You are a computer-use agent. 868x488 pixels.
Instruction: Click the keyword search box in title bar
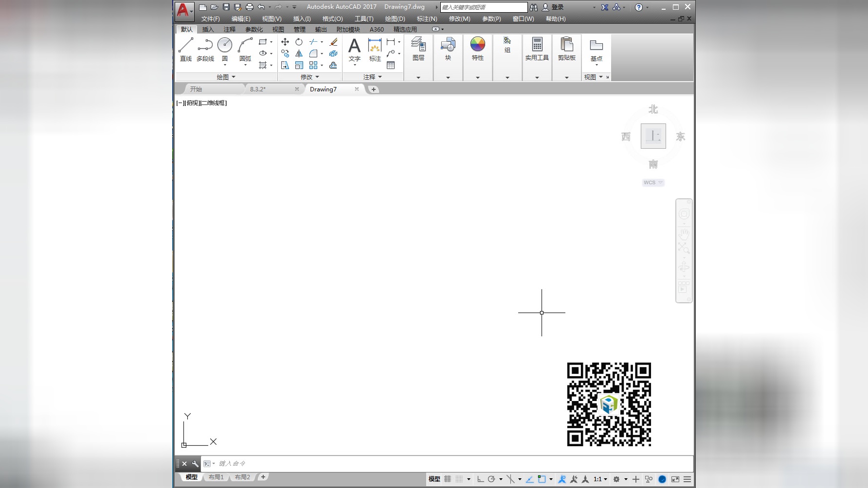tap(484, 7)
